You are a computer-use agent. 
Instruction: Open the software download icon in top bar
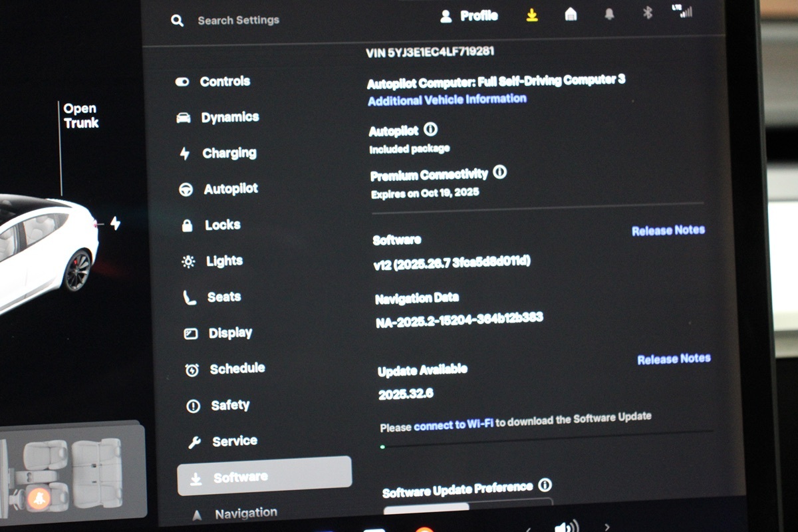(531, 15)
